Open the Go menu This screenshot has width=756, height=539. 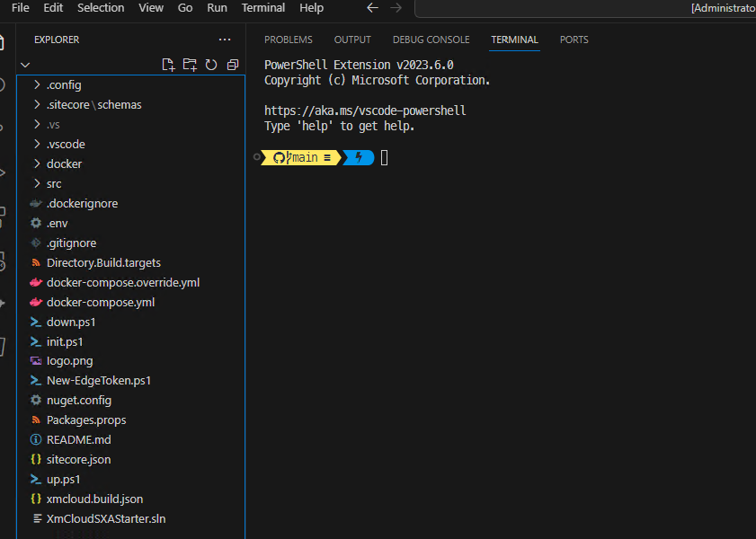point(185,8)
